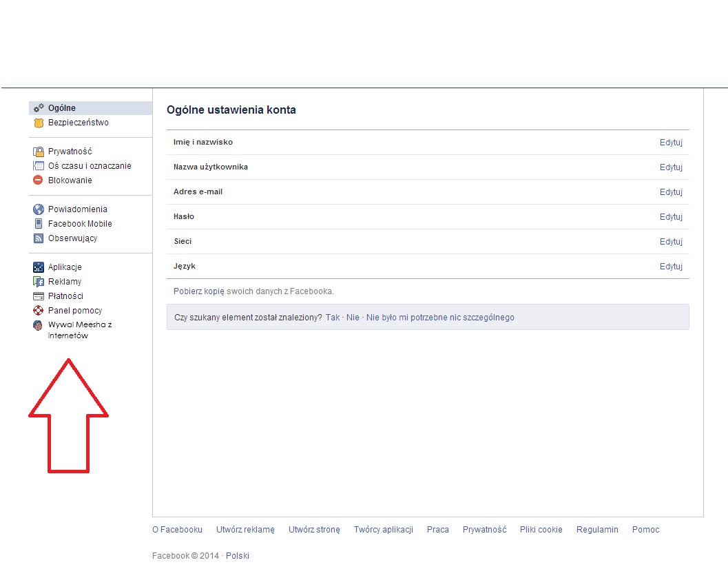
Task: Open Płatności settings
Action: click(65, 296)
